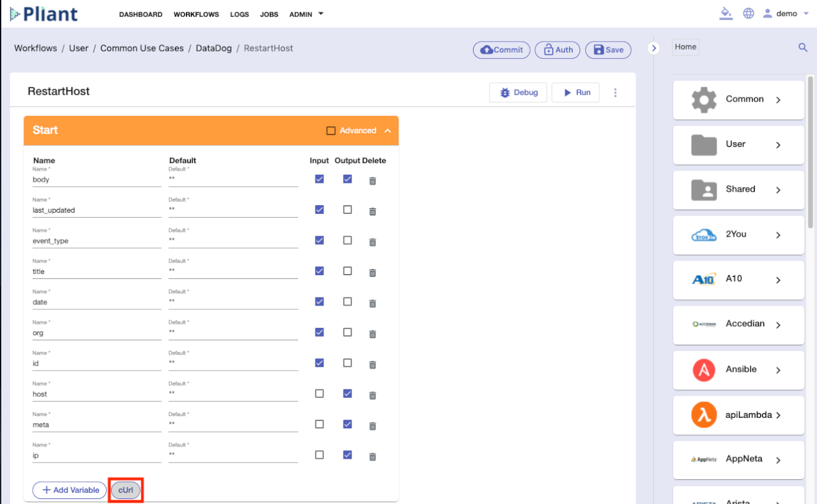Open the three-dot menu next to Run

pyautogui.click(x=616, y=92)
